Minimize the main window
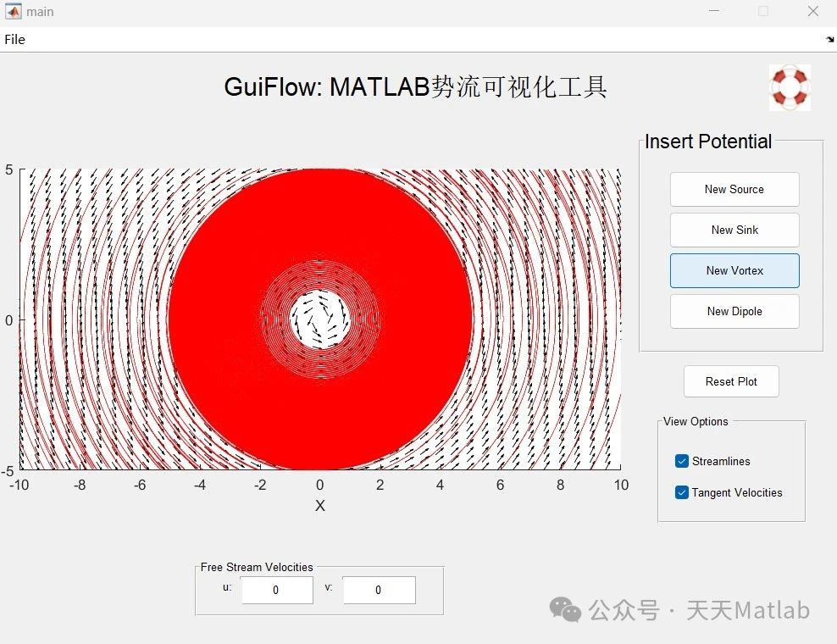 pos(713,11)
